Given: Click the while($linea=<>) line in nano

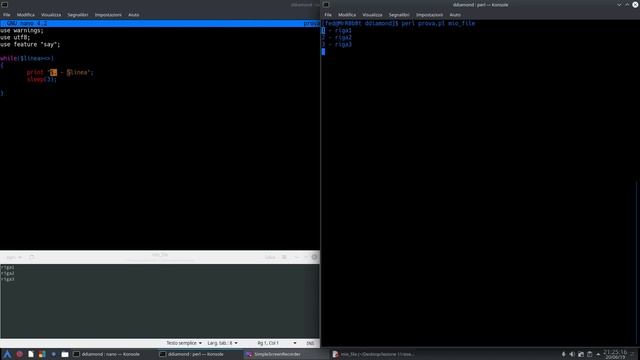Looking at the screenshot, I should (27, 58).
